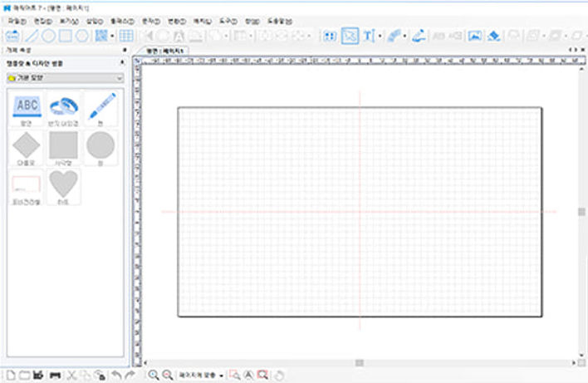
Task: Select the Line drawing tool in the toolbar
Action: click(31, 36)
